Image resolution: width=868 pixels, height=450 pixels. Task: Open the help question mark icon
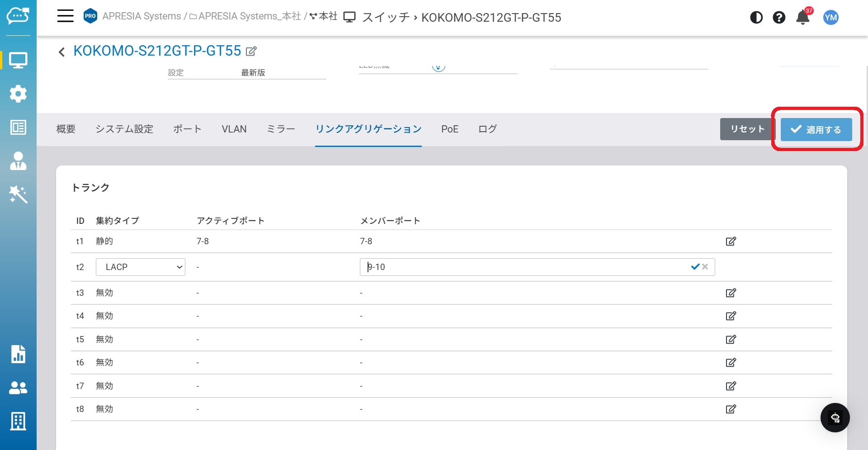pyautogui.click(x=778, y=18)
